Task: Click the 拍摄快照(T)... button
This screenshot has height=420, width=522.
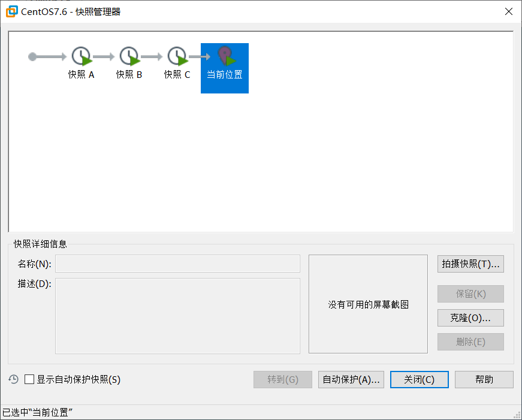Action: tap(470, 264)
